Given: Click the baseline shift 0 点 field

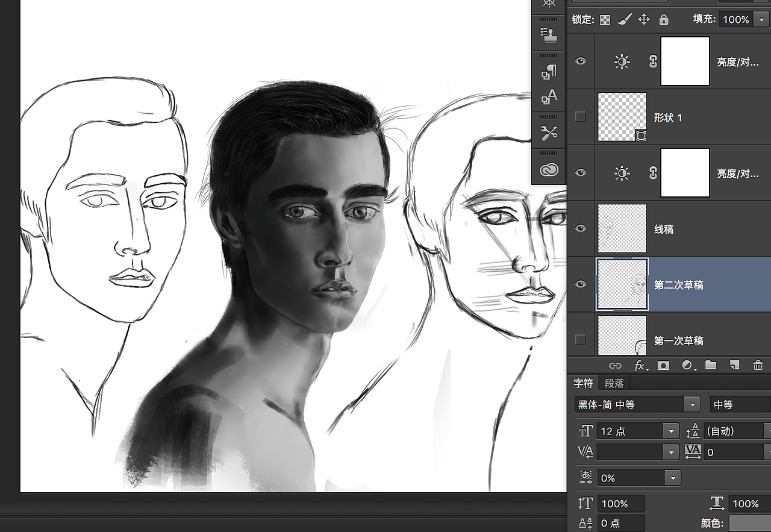Looking at the screenshot, I should (621, 524).
